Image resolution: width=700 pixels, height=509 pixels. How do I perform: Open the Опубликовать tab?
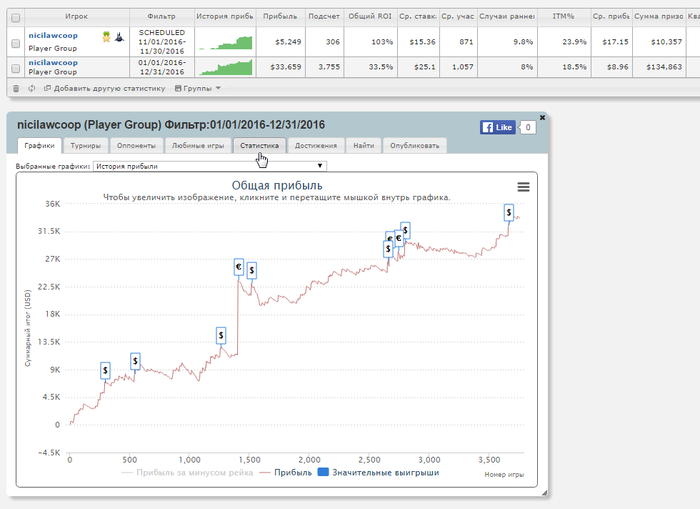point(414,146)
